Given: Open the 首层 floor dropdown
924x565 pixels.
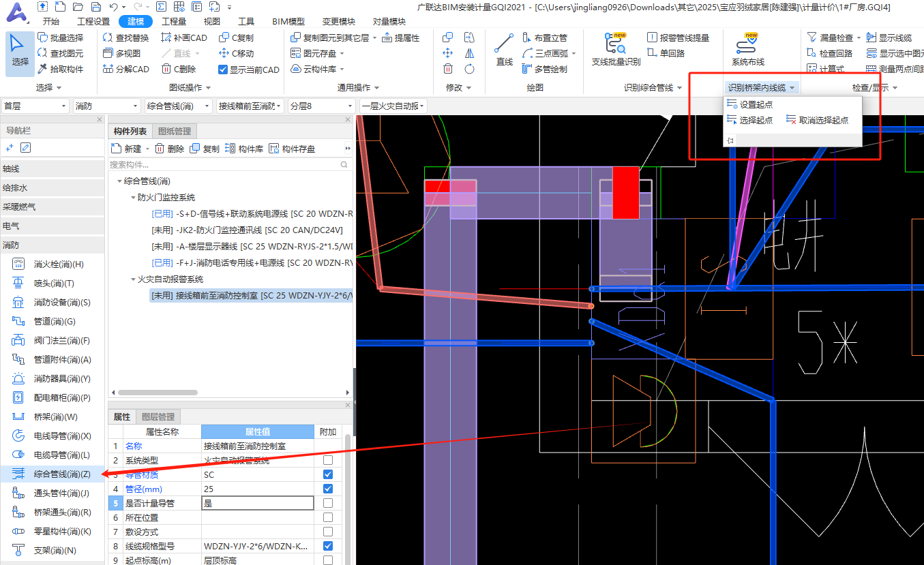Looking at the screenshot, I should click(35, 106).
